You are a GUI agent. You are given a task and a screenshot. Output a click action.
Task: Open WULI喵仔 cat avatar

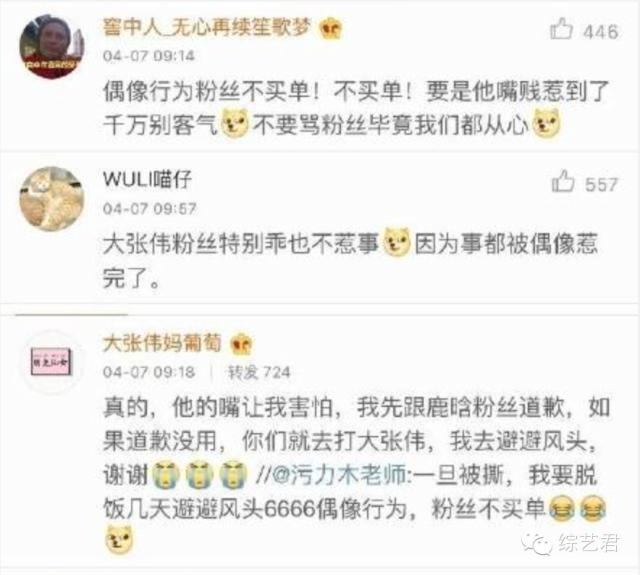(x=51, y=199)
